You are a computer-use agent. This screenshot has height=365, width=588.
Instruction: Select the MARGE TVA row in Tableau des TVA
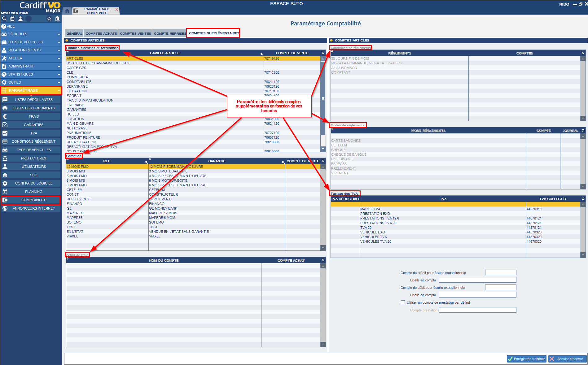tap(455, 209)
